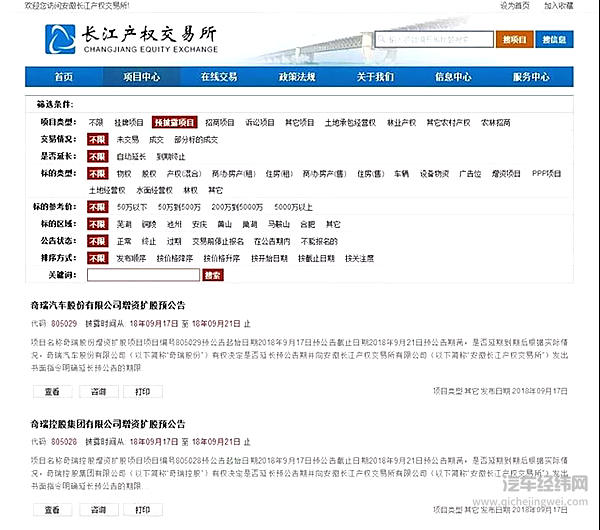
Task: Select 不限 in the 项目类型 row
Action: click(x=96, y=122)
